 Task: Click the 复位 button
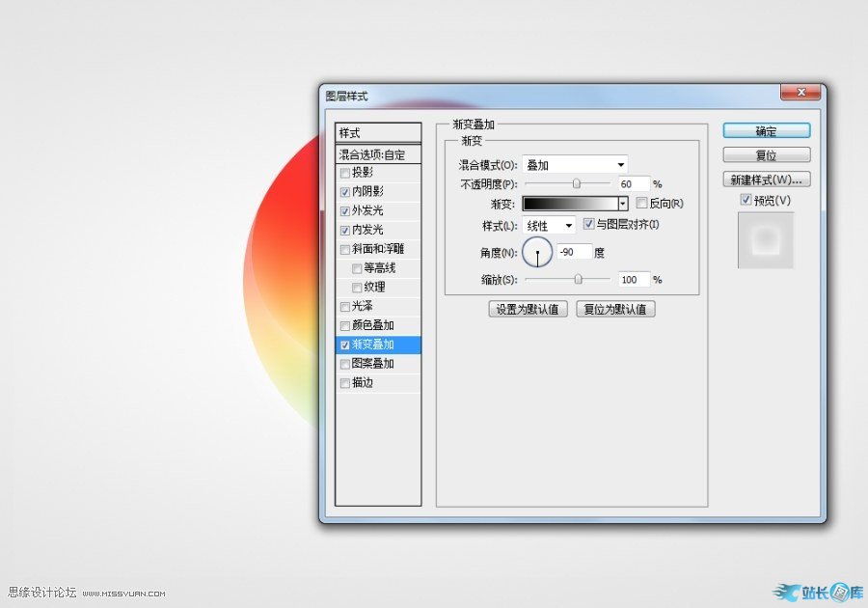[766, 155]
